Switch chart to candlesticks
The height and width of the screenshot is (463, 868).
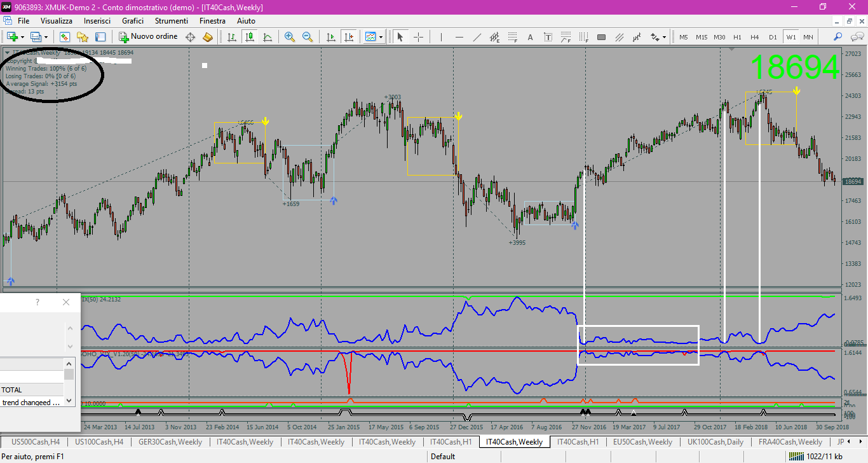pyautogui.click(x=250, y=37)
